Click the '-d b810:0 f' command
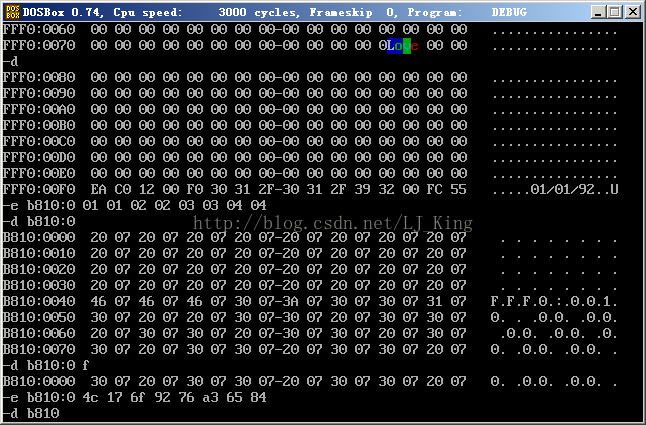This screenshot has height=425, width=646. point(46,365)
